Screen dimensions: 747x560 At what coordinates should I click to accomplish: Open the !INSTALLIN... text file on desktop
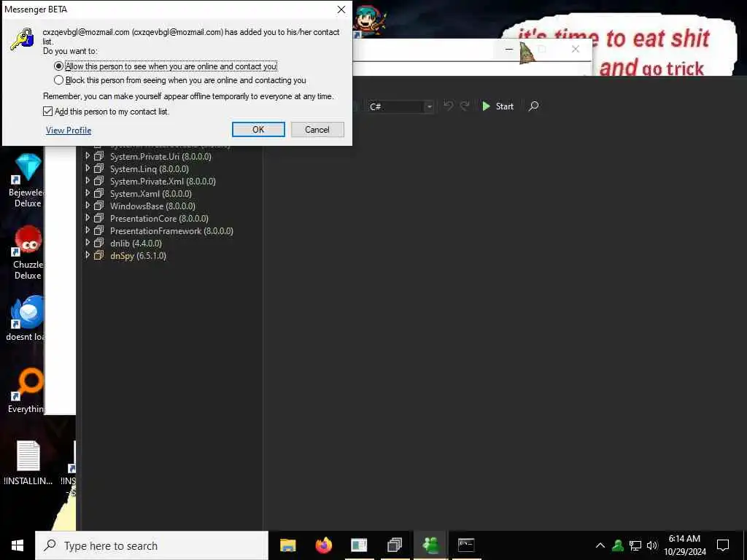[x=28, y=463]
